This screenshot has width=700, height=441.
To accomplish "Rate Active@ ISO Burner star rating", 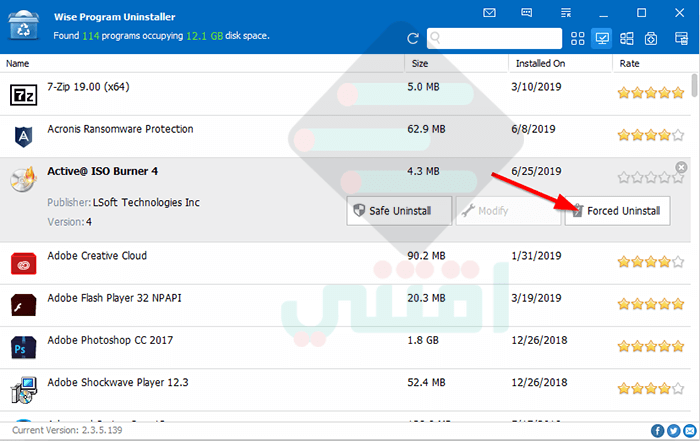I will [651, 178].
